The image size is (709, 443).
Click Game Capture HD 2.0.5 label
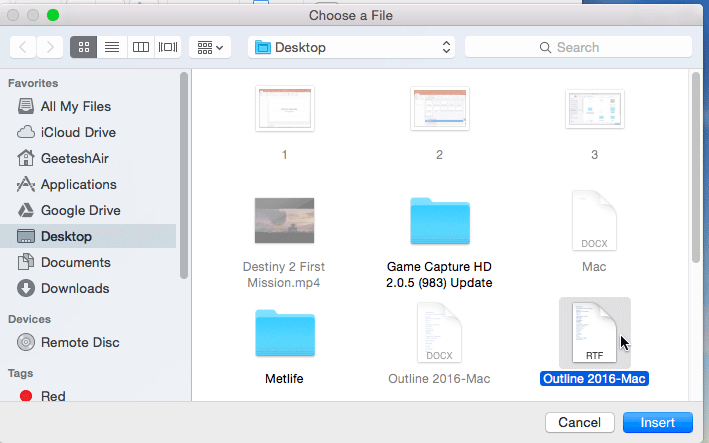(x=439, y=274)
